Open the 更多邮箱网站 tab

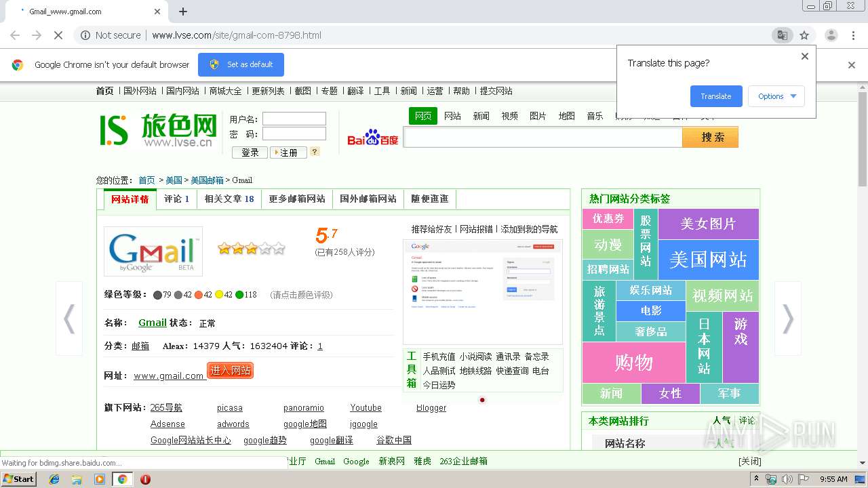pyautogui.click(x=297, y=199)
